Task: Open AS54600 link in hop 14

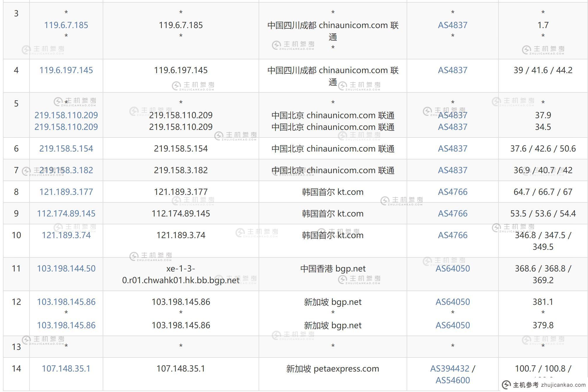Action: 453,380
